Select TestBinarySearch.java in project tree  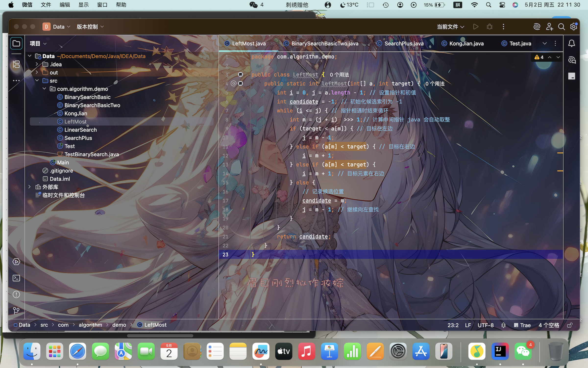[91, 154]
